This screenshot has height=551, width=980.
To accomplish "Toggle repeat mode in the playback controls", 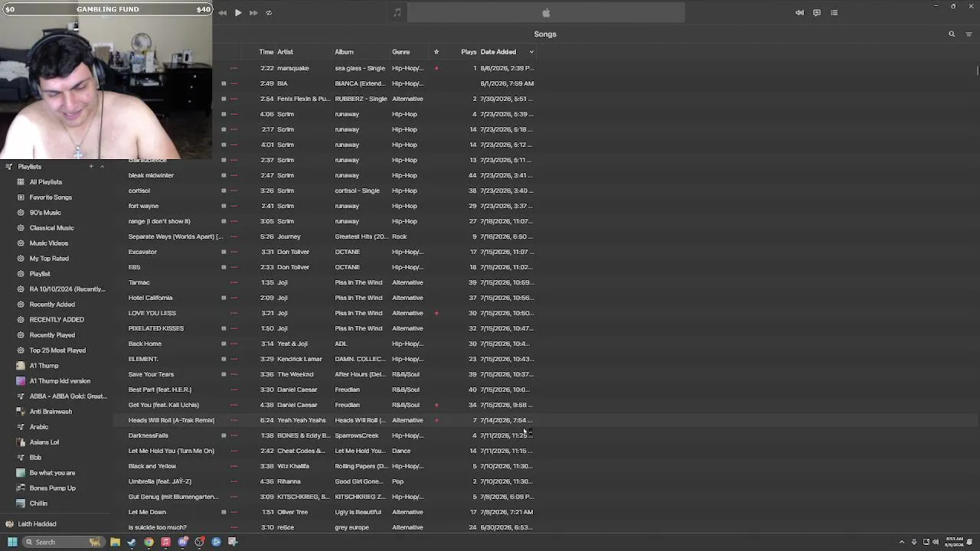I will (x=269, y=13).
